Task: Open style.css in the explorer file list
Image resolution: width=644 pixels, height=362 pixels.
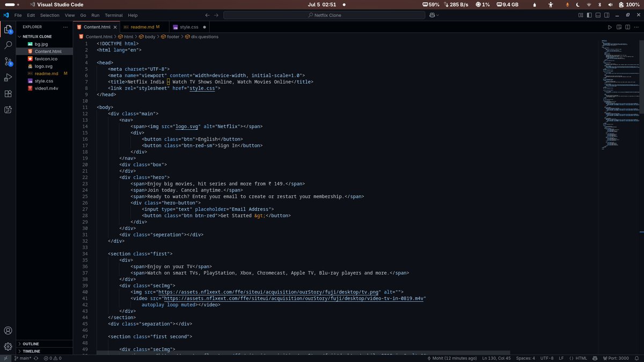Action: coord(44,80)
